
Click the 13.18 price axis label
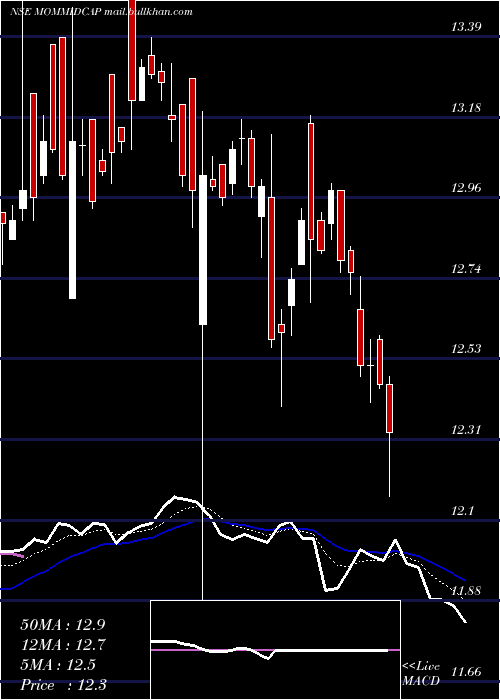click(x=466, y=108)
